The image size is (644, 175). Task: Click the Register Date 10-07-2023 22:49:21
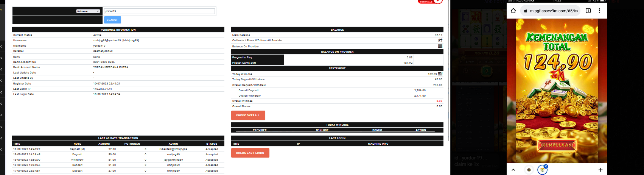pyautogui.click(x=107, y=84)
